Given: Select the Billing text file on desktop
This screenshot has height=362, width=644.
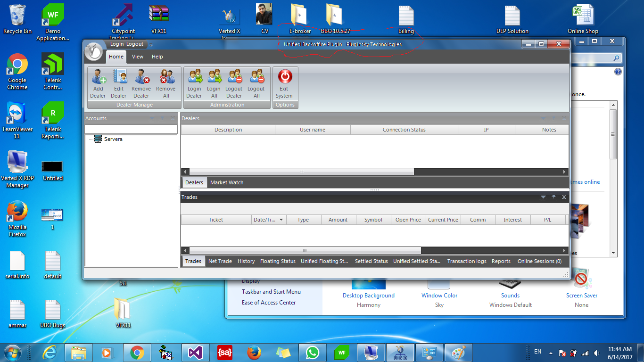Looking at the screenshot, I should (x=406, y=20).
